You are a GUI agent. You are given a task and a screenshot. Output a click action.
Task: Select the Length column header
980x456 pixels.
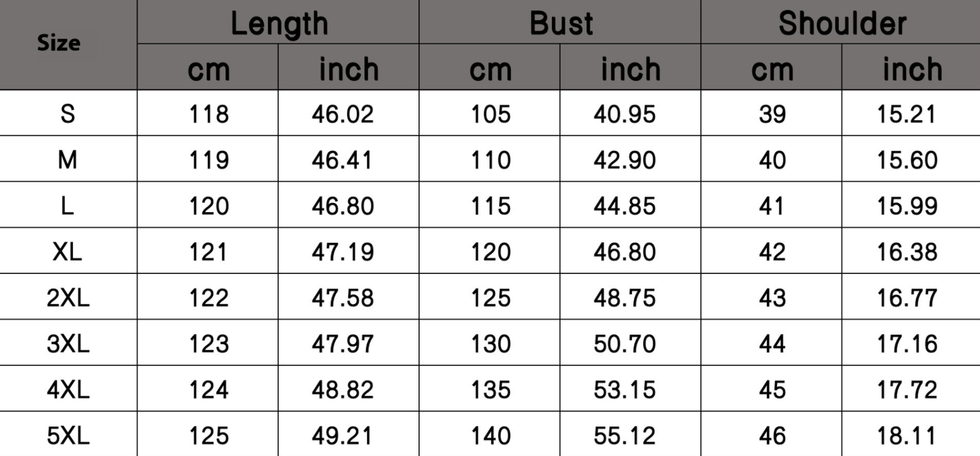278,23
